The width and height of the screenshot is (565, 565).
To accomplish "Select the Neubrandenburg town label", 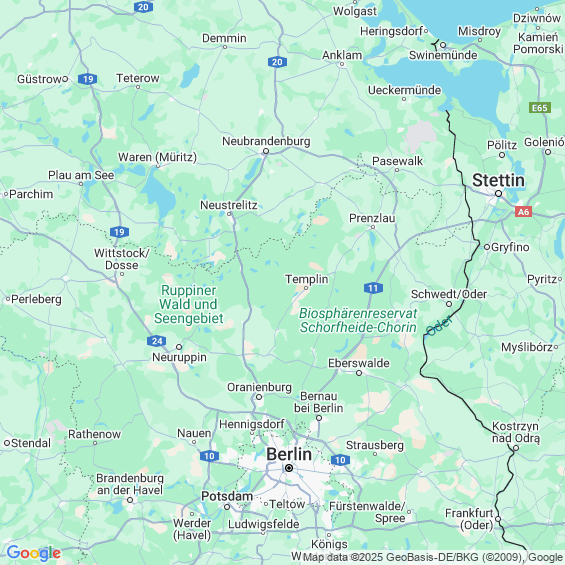I will click(x=266, y=141).
